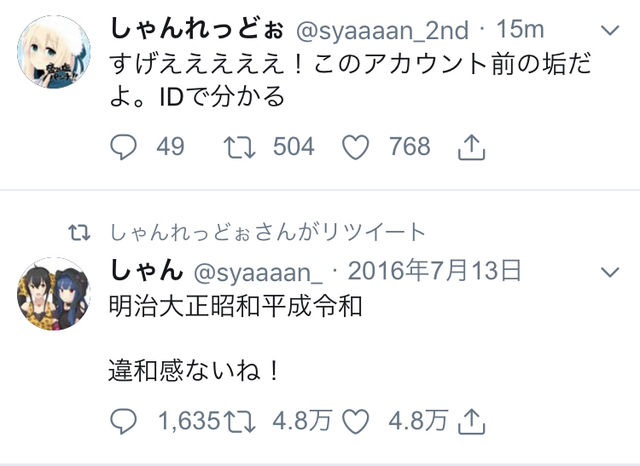Image resolution: width=640 pixels, height=466 pixels.
Task: Retweet the tweet with 504 retweets
Action: (240, 147)
